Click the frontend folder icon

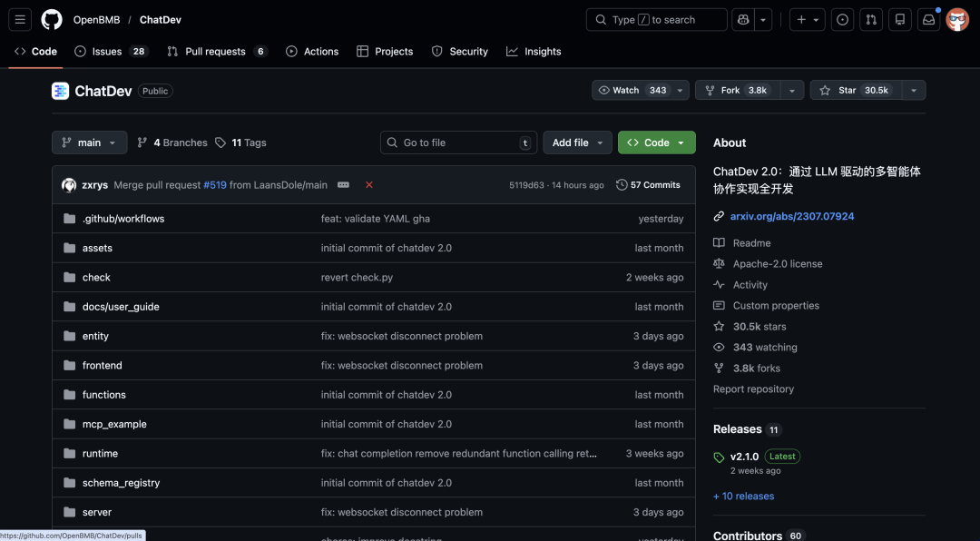[69, 365]
